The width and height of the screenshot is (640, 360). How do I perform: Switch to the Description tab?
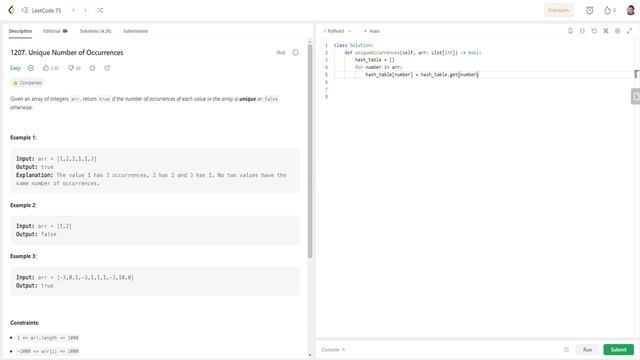pos(20,31)
